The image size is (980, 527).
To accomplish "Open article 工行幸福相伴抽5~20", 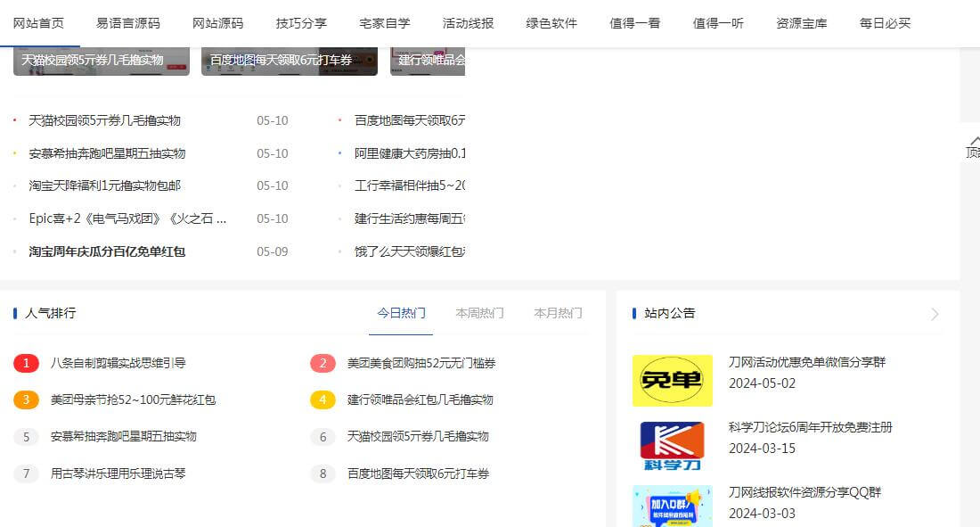I will [x=410, y=185].
